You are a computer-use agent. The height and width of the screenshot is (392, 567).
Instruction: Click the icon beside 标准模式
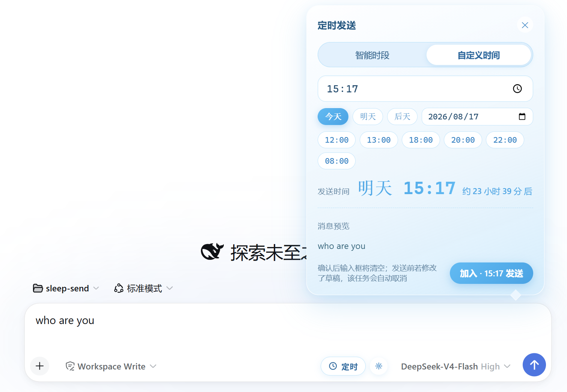pyautogui.click(x=119, y=288)
